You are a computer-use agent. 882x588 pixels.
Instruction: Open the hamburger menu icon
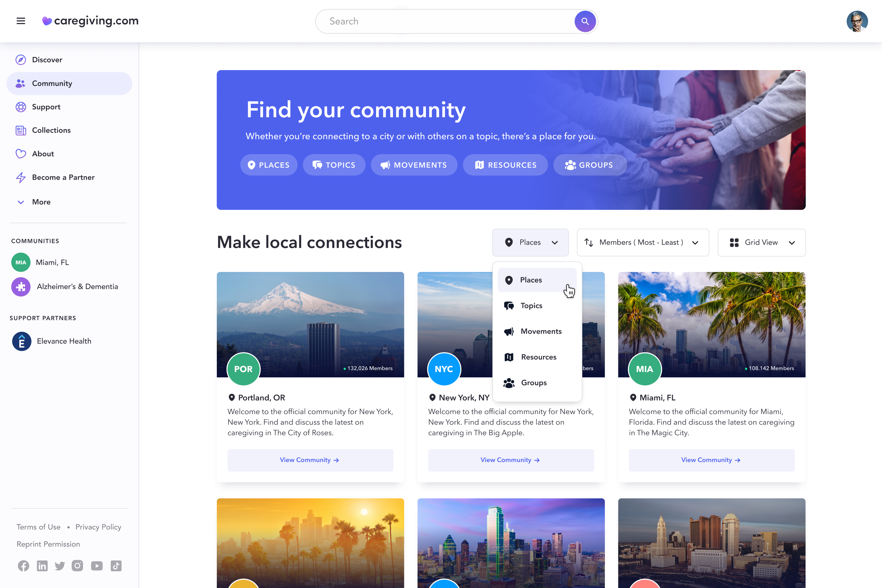click(21, 21)
